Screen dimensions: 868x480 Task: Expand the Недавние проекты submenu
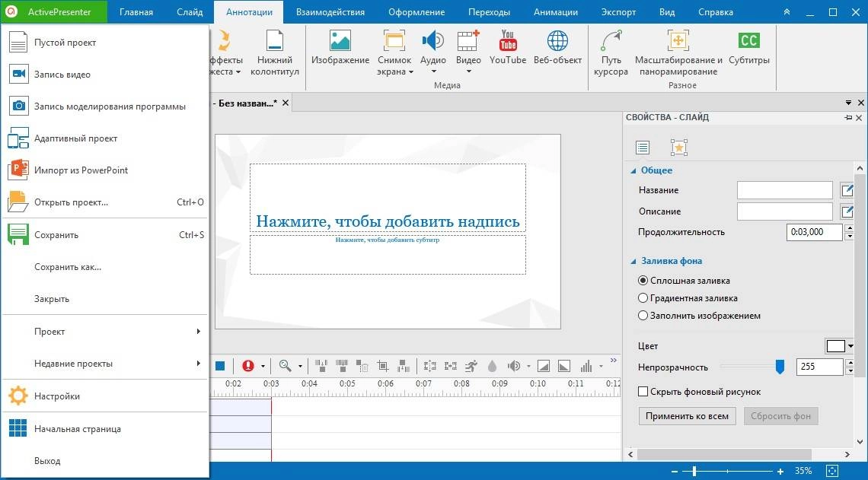click(x=104, y=364)
